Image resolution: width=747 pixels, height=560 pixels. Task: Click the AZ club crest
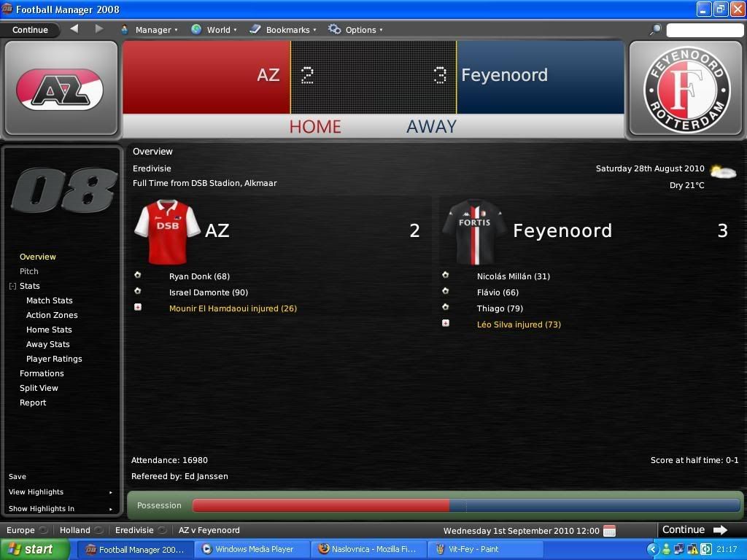click(x=60, y=89)
